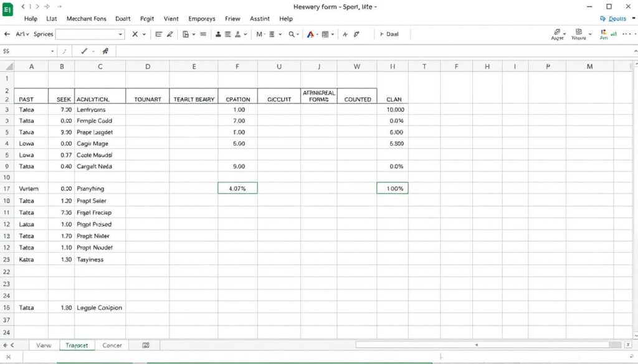Open the Emporeys menu
Viewport: 638px width, 364px height.
(x=202, y=19)
